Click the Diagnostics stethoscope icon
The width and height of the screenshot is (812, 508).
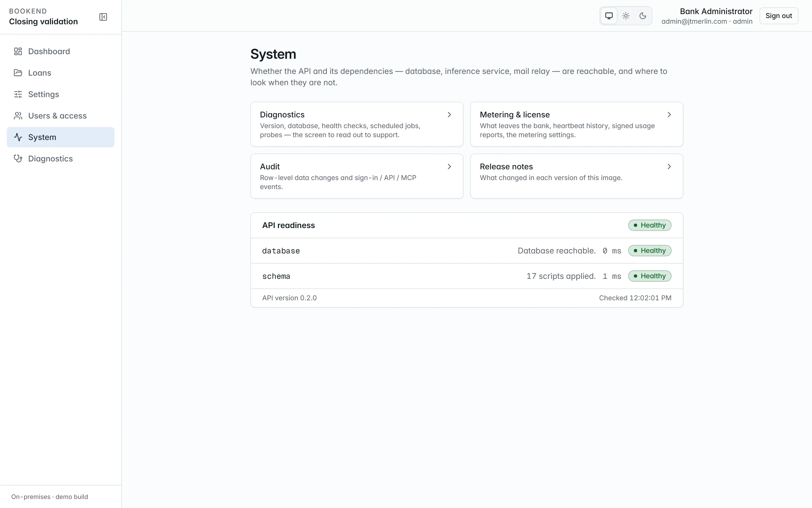[18, 159]
